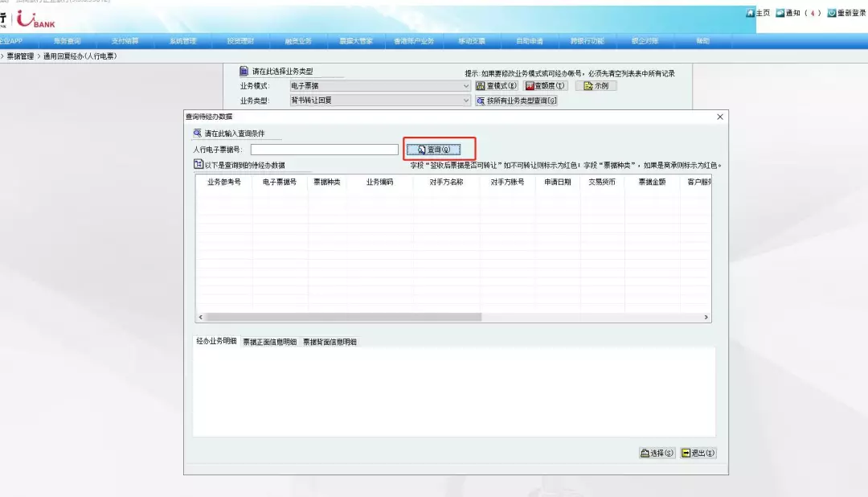Click the 人行电子票据号 input field
This screenshot has height=497, width=868.
324,150
